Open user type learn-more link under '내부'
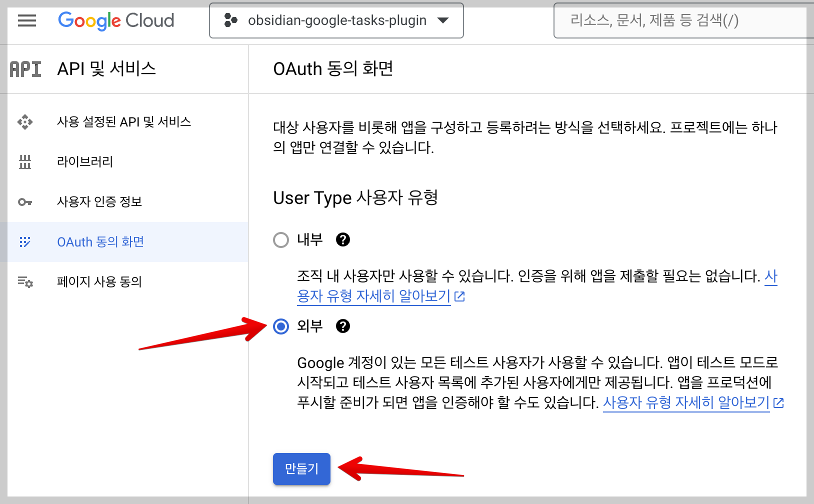This screenshot has width=814, height=504. [381, 296]
